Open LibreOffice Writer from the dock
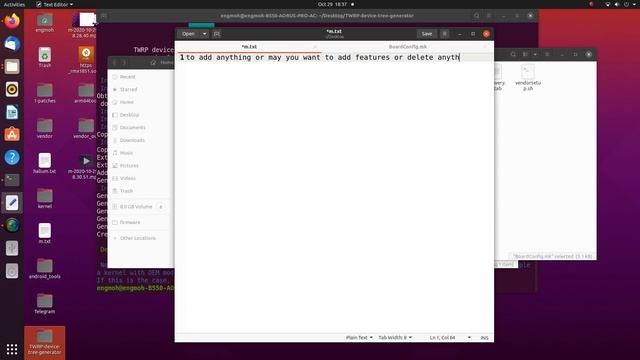This screenshot has height=360, width=640. point(12,112)
